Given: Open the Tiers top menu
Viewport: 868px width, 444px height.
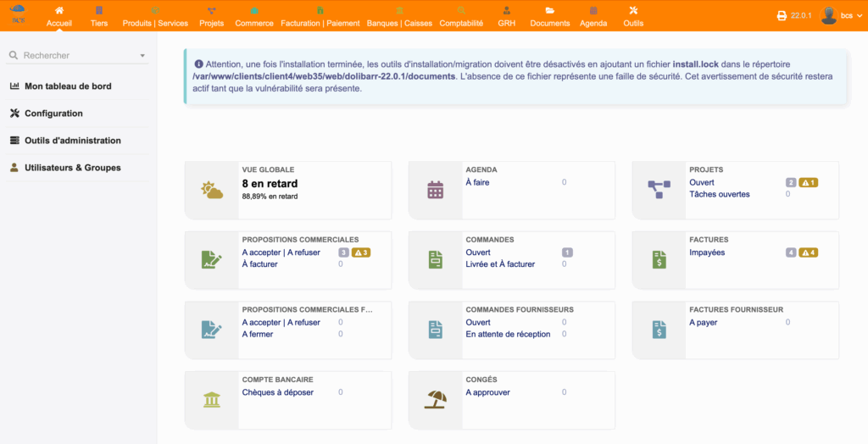Looking at the screenshot, I should click(x=99, y=15).
